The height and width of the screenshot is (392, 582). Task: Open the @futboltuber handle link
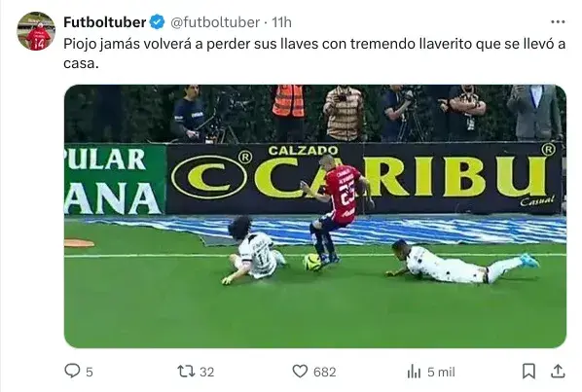215,22
